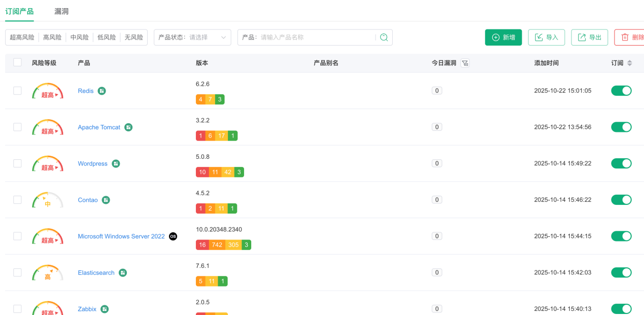
Task: Click the 超高 risk gauge for Wordpress
Action: [48, 164]
